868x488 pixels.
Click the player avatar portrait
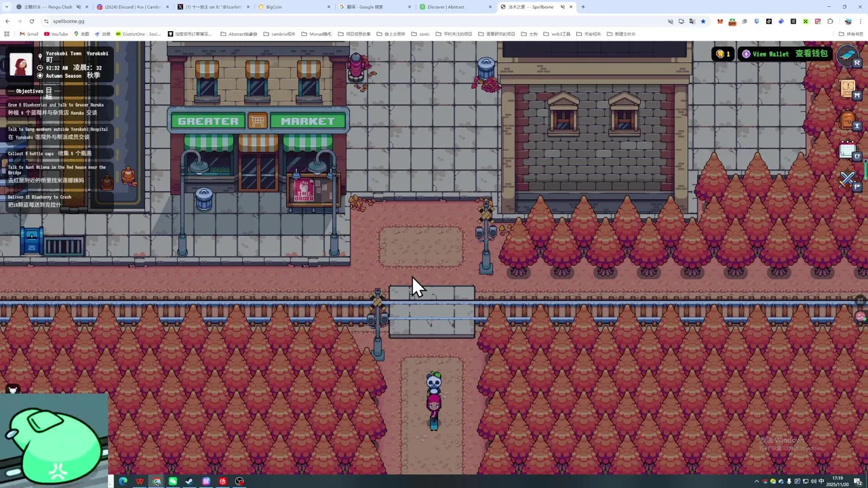pos(21,65)
